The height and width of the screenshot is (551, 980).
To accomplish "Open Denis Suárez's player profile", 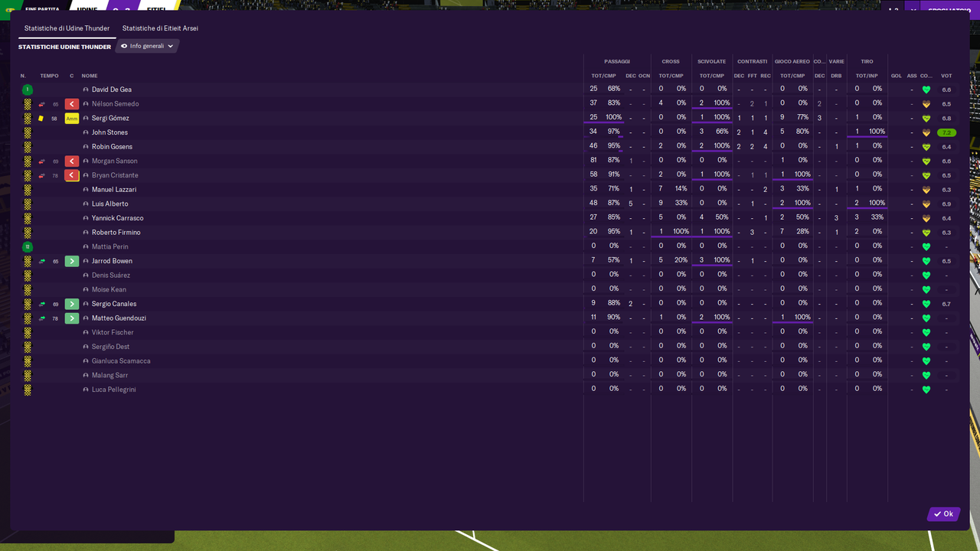I will [x=111, y=275].
